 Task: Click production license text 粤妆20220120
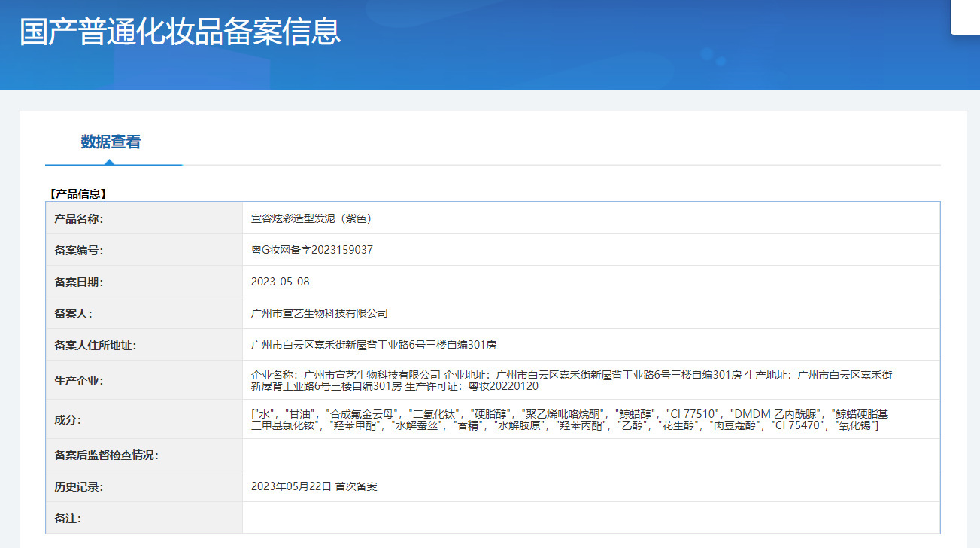503,387
